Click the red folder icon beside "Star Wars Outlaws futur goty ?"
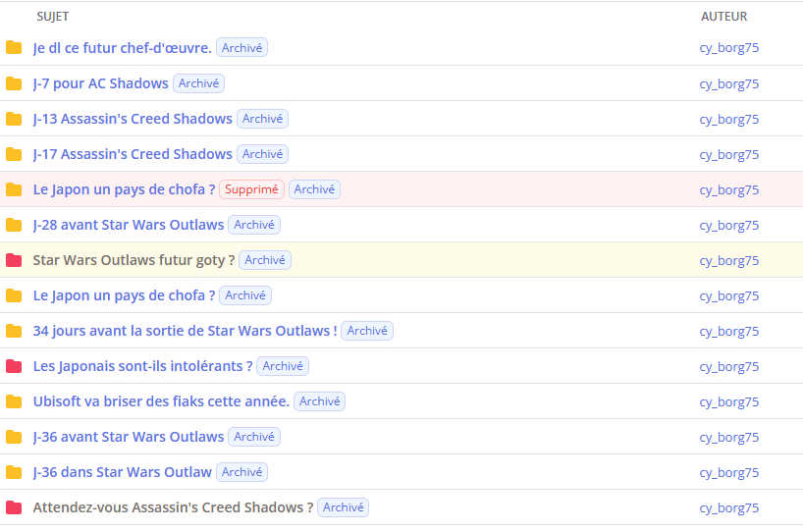This screenshot has height=532, width=803. (14, 260)
